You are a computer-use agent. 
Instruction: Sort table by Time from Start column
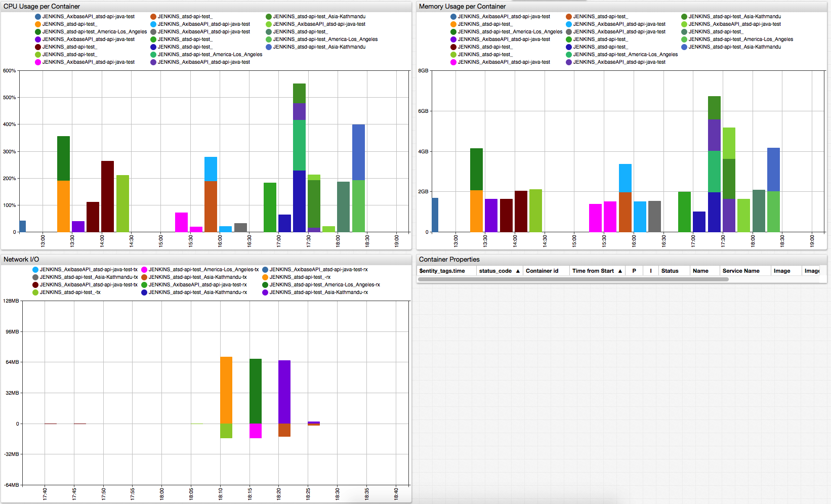[x=597, y=271]
